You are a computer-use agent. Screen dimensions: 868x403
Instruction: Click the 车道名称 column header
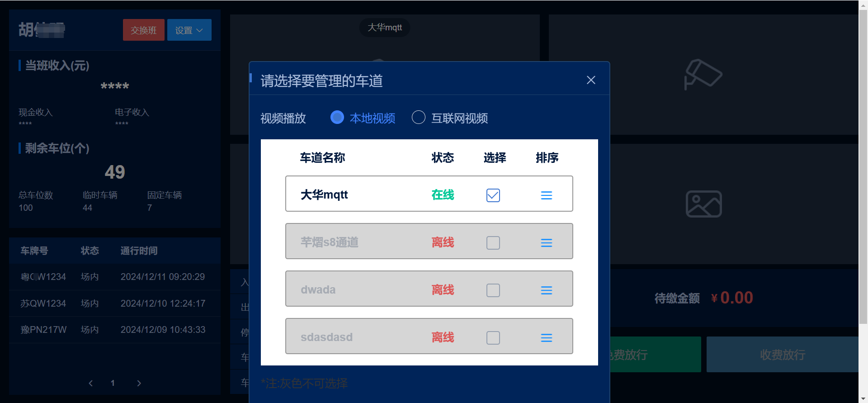click(322, 157)
